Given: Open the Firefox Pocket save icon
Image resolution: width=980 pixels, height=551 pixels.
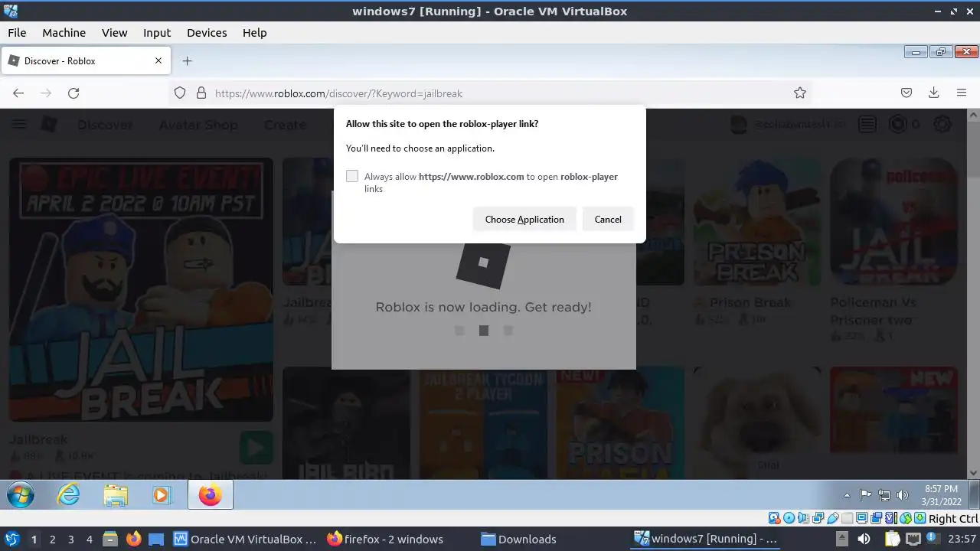Looking at the screenshot, I should [906, 93].
